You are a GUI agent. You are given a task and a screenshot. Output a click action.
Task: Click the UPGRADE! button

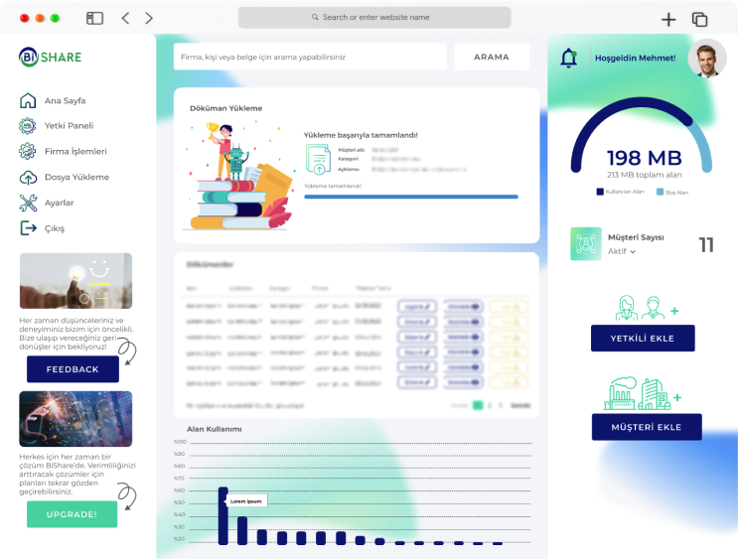click(x=72, y=514)
